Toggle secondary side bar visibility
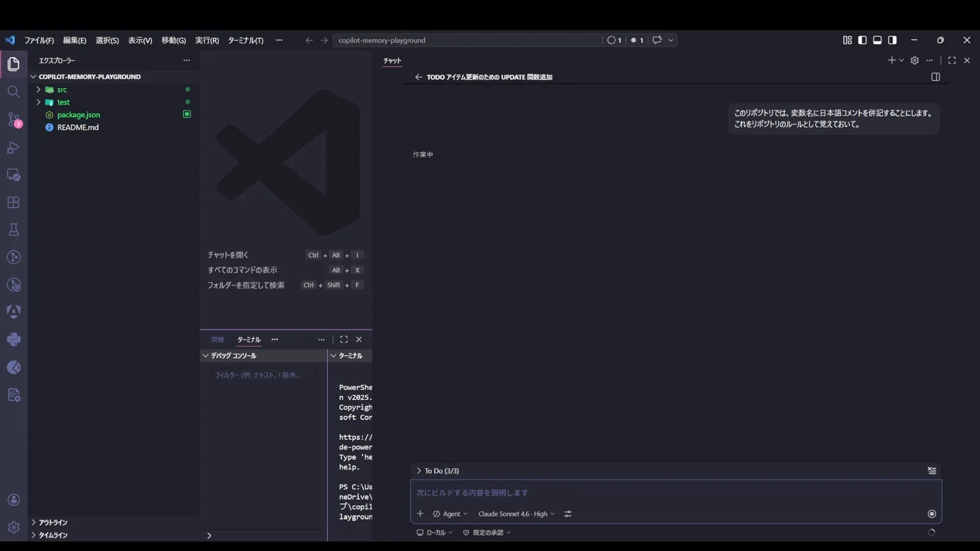The width and height of the screenshot is (980, 551). [x=892, y=40]
